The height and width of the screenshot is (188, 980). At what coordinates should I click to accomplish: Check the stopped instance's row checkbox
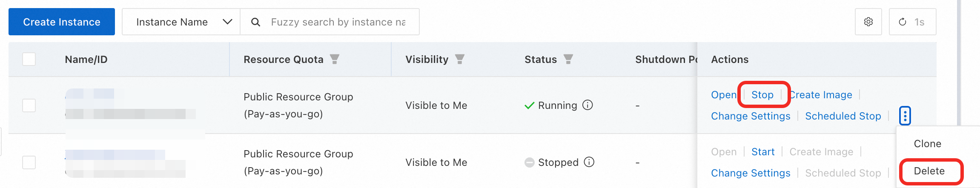click(29, 162)
